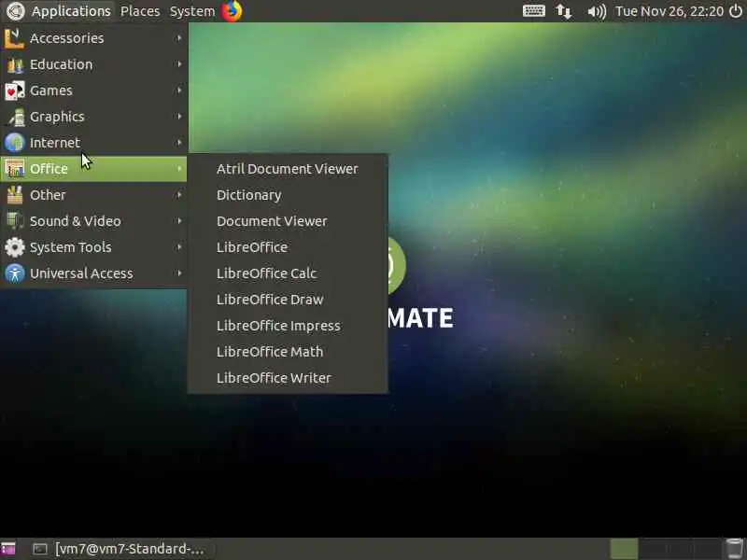Screen dimensions: 747x560
Task: Click the Graphics category icon
Action: pyautogui.click(x=14, y=117)
